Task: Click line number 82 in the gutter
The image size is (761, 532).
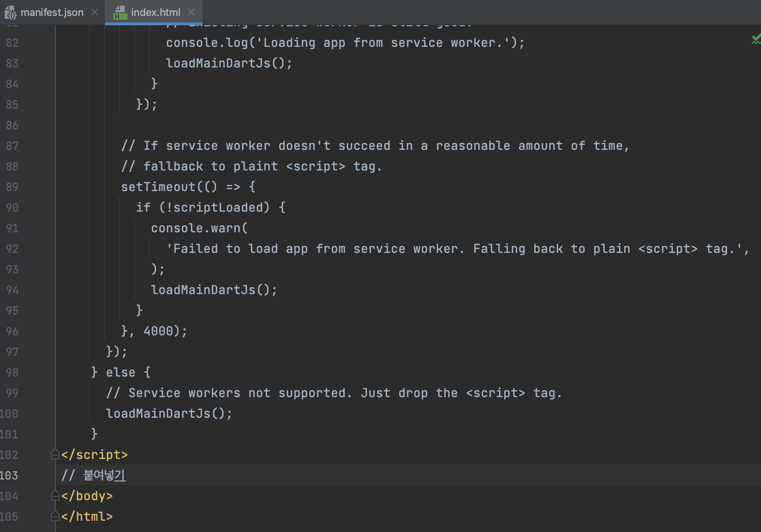Action: pos(12,43)
